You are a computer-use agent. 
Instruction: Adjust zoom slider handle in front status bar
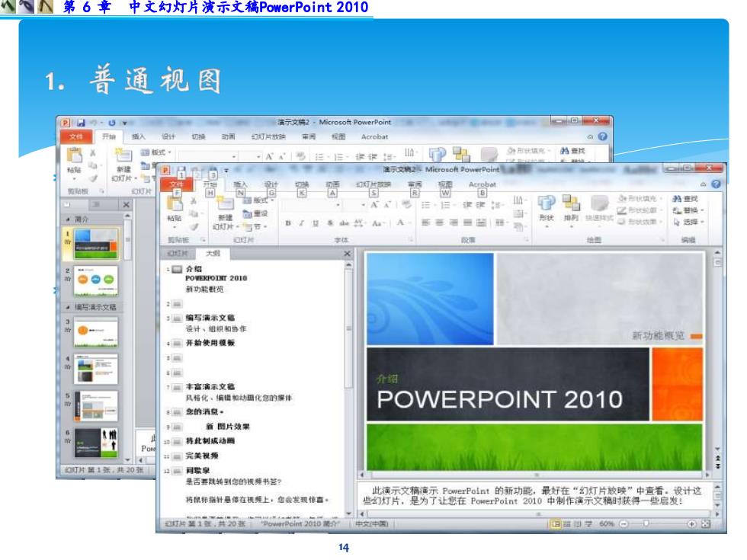point(646,524)
